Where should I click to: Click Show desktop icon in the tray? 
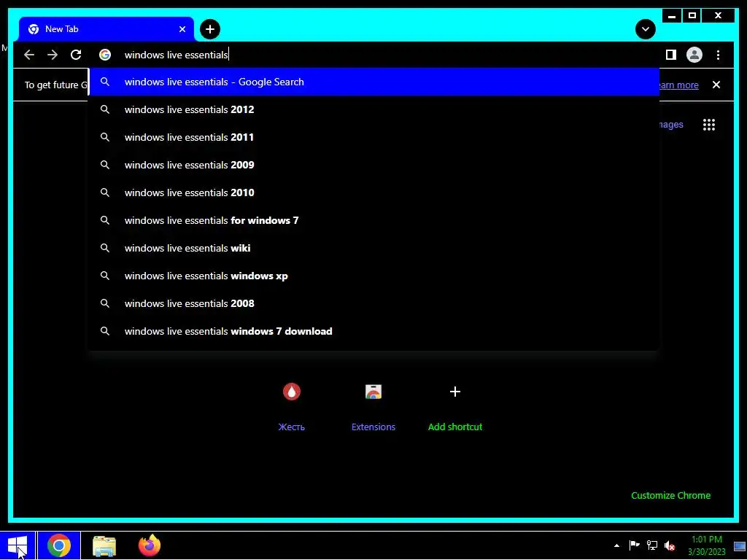(x=740, y=545)
